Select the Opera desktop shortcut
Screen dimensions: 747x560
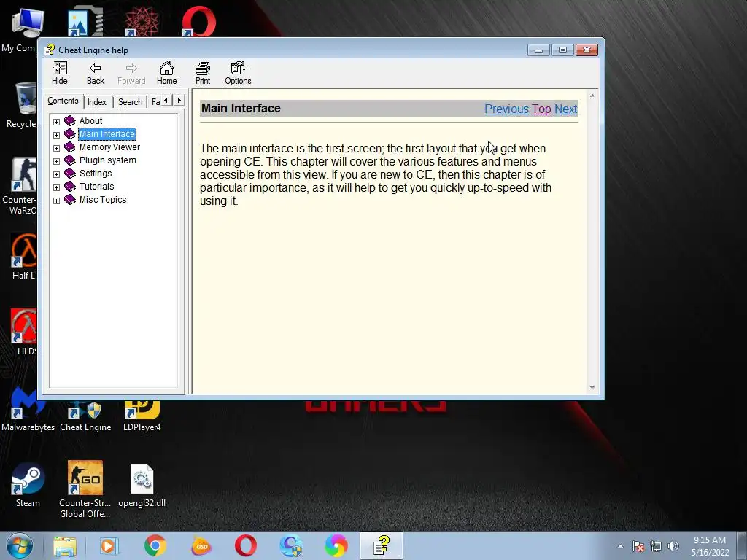pyautogui.click(x=198, y=20)
